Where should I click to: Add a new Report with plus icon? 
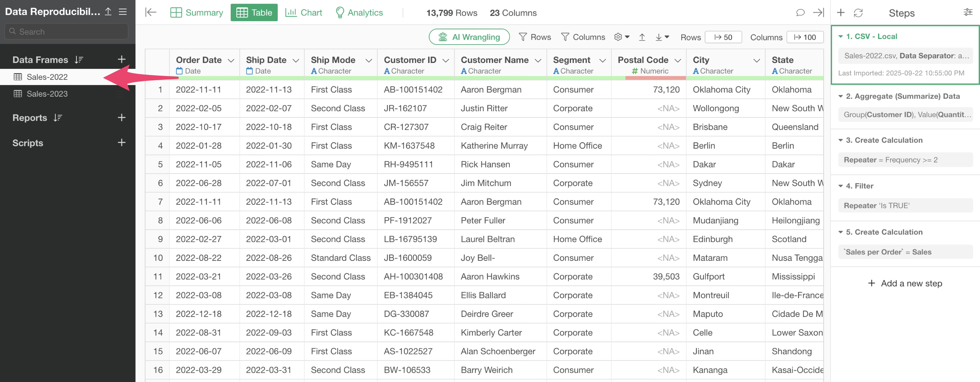121,118
